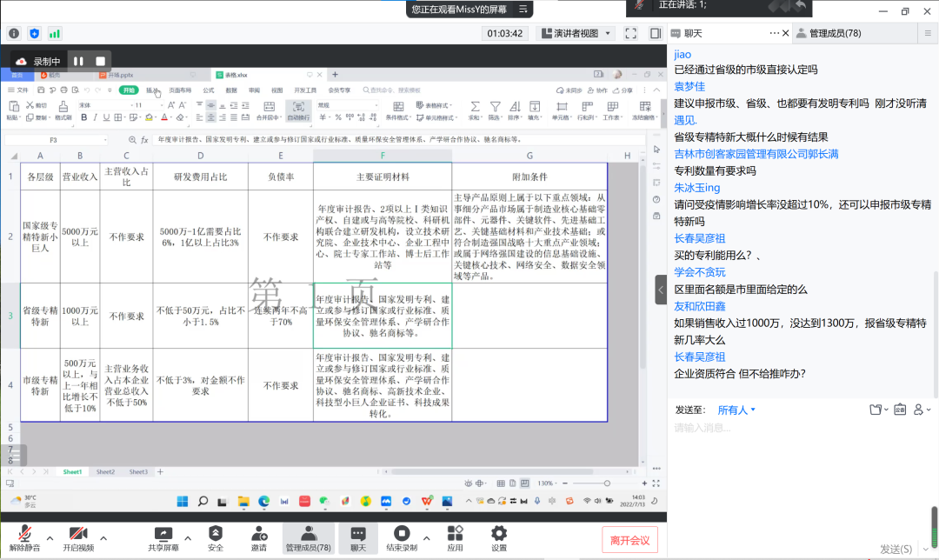Close the chat panel with its X

tap(786, 33)
